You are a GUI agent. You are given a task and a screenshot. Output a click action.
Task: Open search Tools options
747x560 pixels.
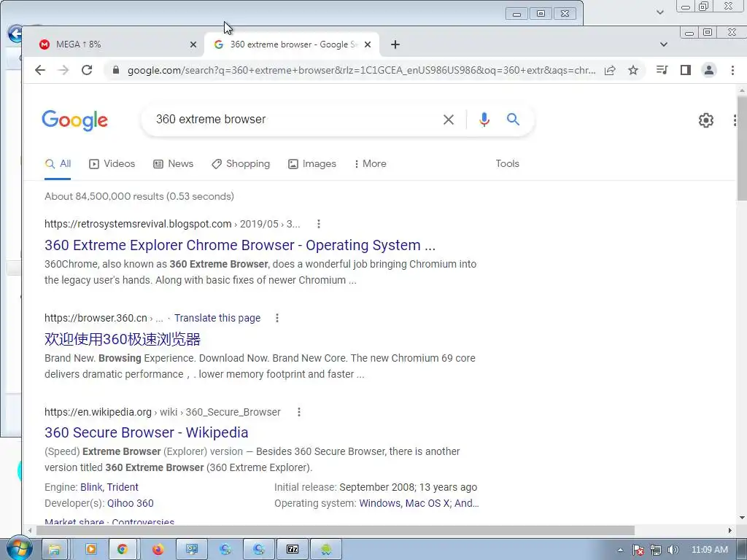[x=508, y=163]
